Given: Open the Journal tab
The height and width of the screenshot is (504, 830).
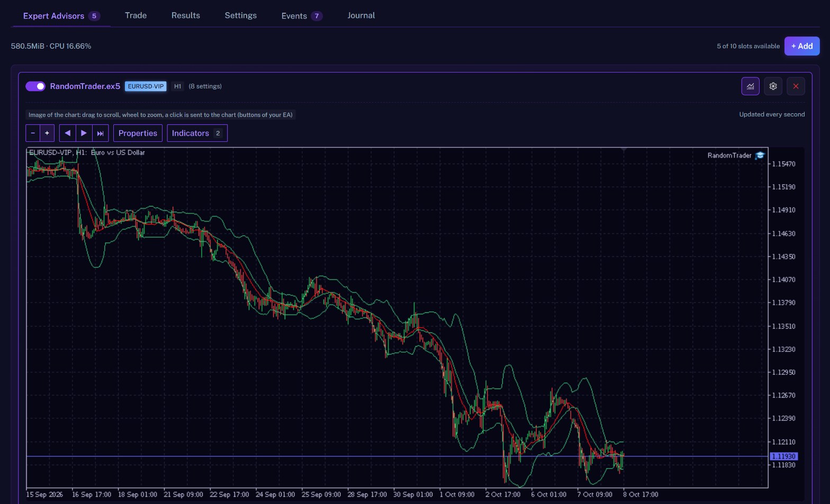Looking at the screenshot, I should (x=362, y=15).
